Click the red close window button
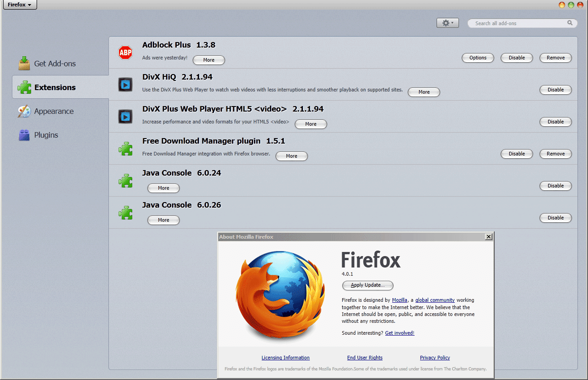 [x=580, y=5]
